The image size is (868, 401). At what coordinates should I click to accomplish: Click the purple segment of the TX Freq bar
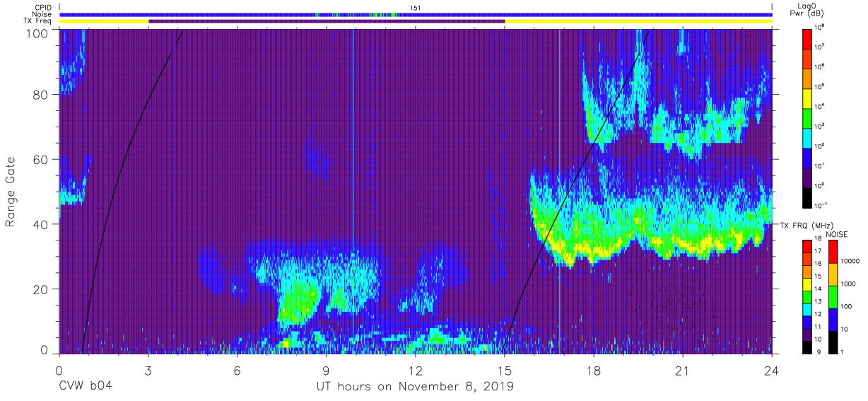click(327, 21)
